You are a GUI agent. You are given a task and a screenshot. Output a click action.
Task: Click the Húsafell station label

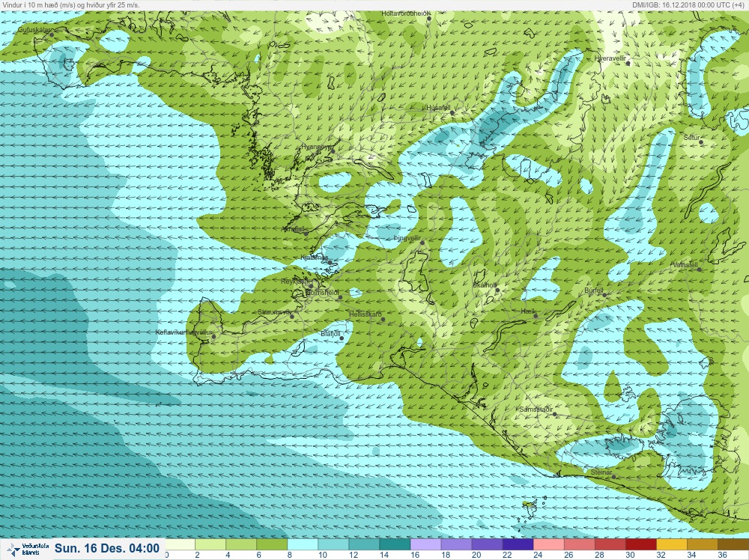[x=438, y=107]
